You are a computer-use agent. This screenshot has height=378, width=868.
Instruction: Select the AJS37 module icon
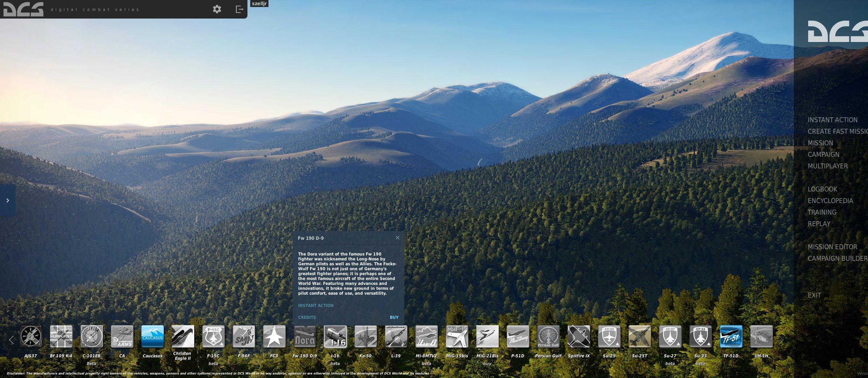(31, 336)
